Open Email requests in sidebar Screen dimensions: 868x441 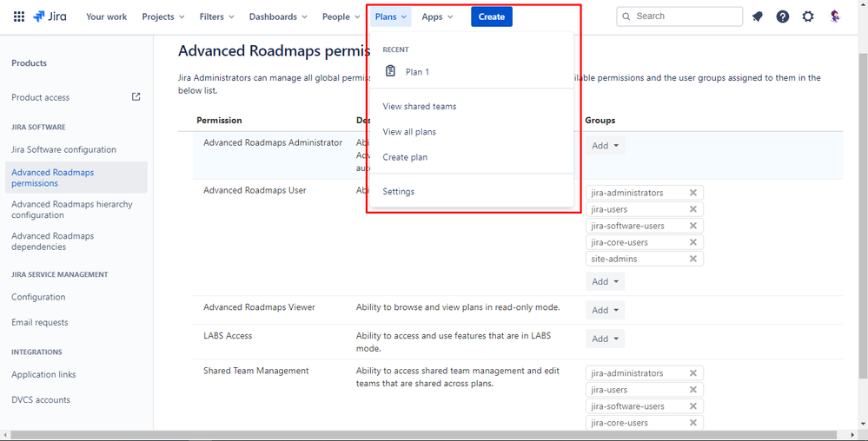(x=40, y=323)
